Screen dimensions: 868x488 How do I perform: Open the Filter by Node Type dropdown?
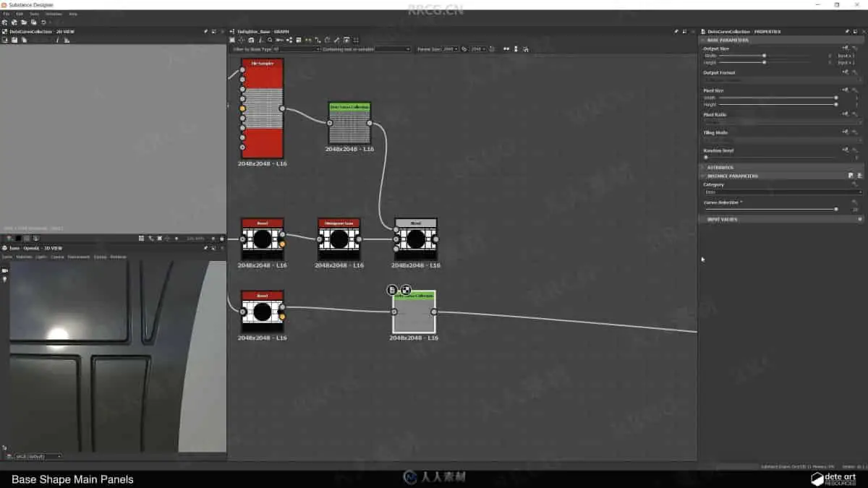pos(296,49)
